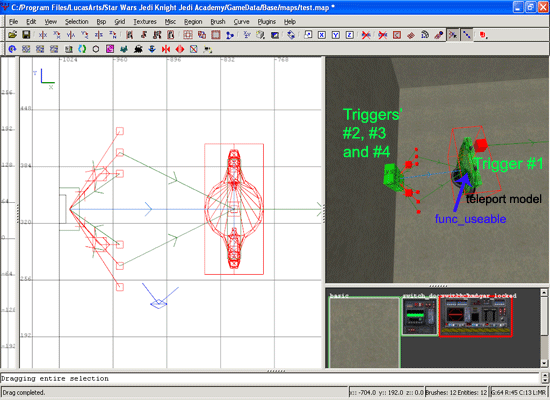The width and height of the screenshot is (550, 400).
Task: Click the blue down-arrow plugin icon
Action: pos(152,49)
